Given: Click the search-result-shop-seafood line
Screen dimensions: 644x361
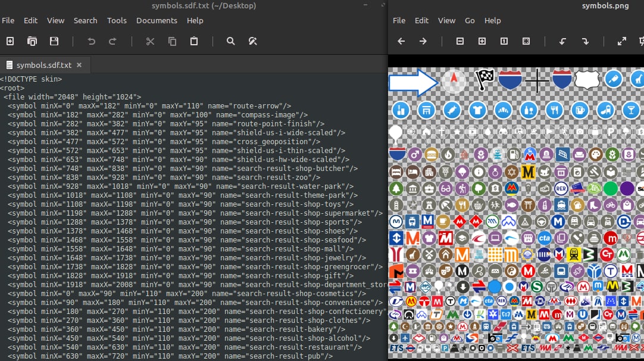Looking at the screenshot, I should click(186, 240).
